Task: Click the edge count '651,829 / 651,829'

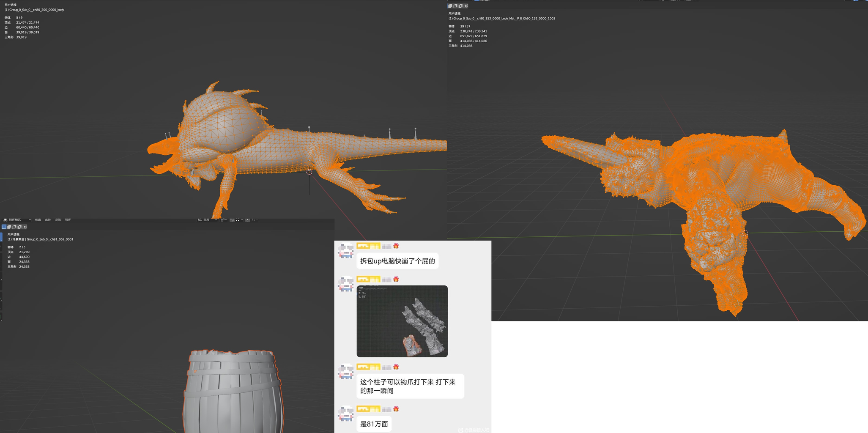Action: tap(474, 36)
